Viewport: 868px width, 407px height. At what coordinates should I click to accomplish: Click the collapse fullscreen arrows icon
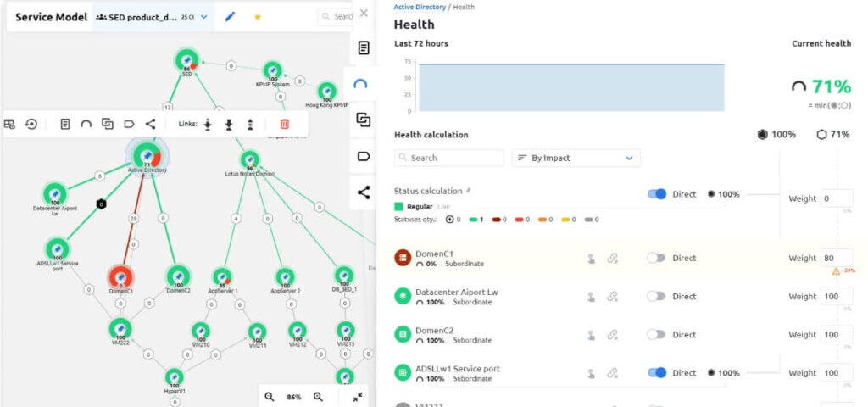pos(358,397)
